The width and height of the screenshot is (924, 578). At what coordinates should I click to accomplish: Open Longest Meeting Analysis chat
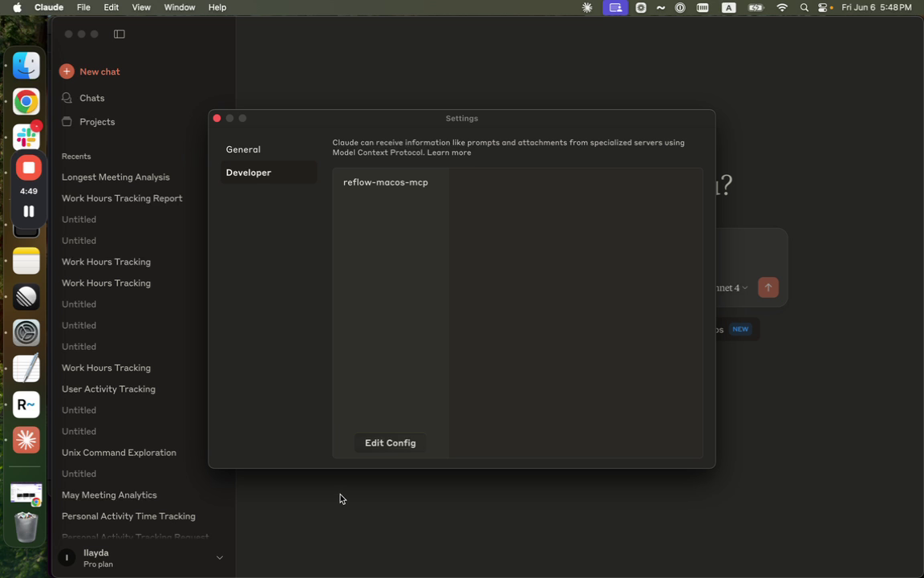click(115, 177)
